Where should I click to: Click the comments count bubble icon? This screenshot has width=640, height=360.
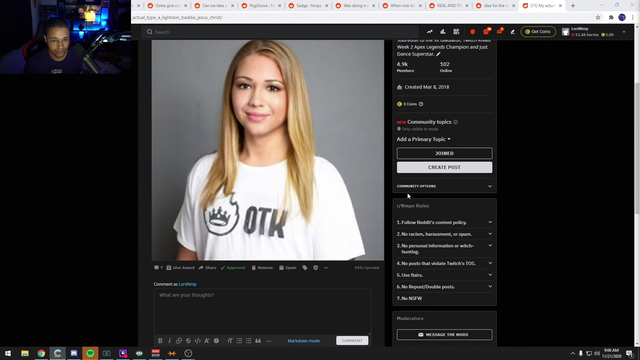[x=158, y=268]
